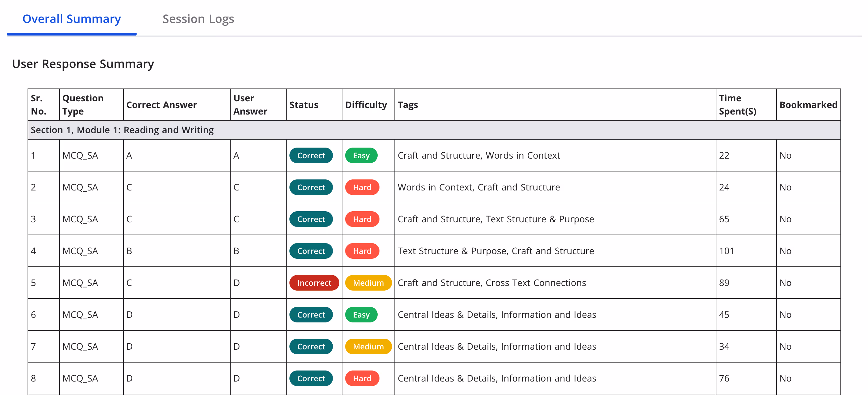Click the Hard badge in row 4
868x395 pixels.
[x=362, y=251]
